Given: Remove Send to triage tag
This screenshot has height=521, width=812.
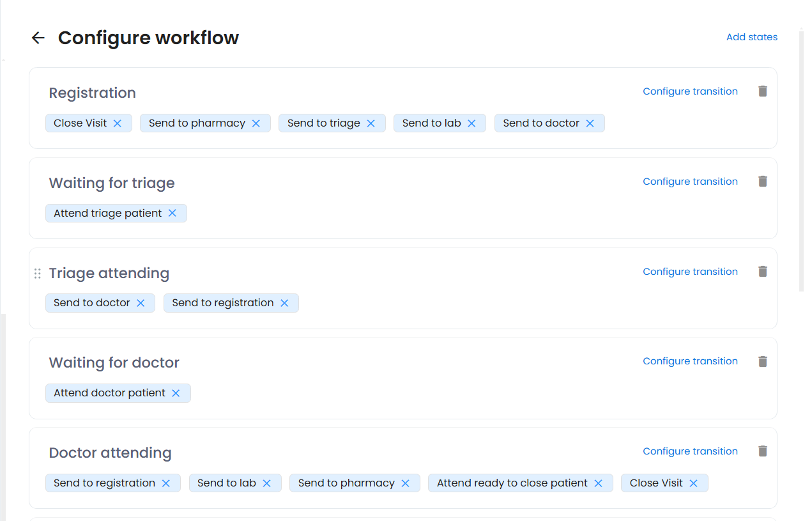Looking at the screenshot, I should [x=371, y=123].
